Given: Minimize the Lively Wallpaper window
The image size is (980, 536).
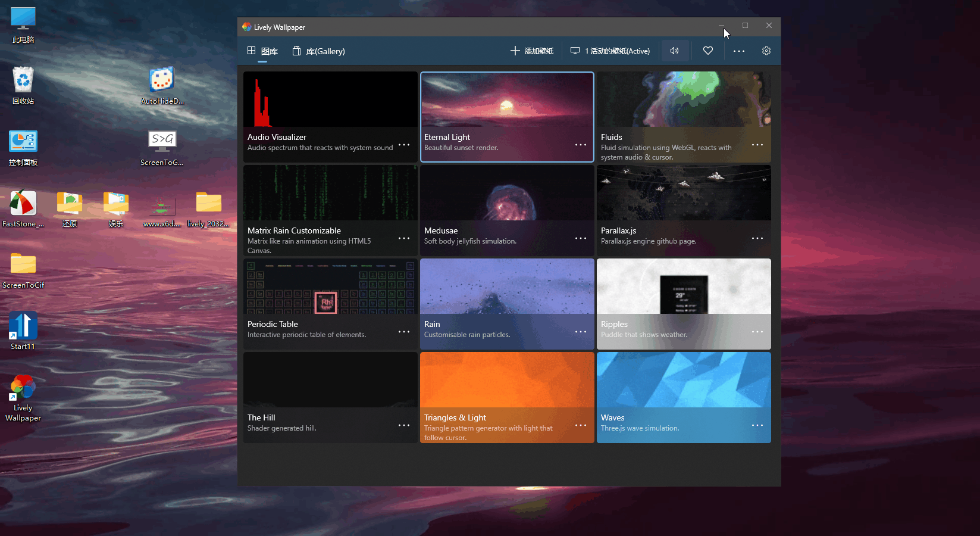Looking at the screenshot, I should coord(721,26).
